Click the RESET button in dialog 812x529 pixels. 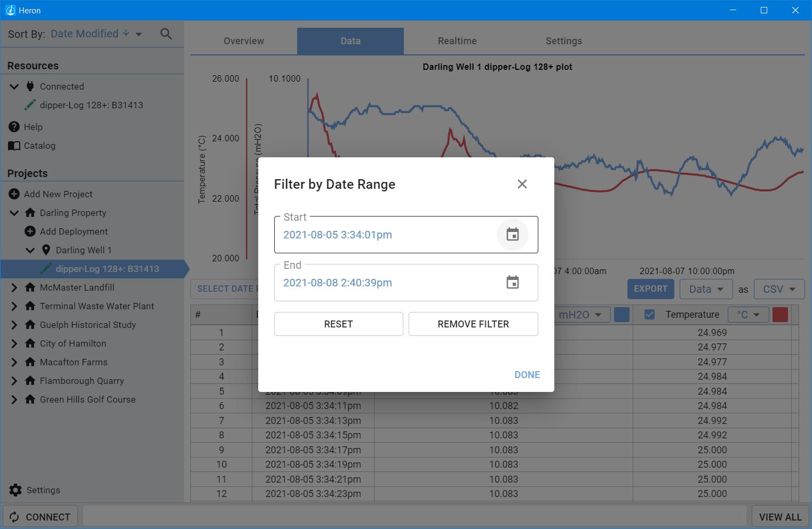[338, 324]
